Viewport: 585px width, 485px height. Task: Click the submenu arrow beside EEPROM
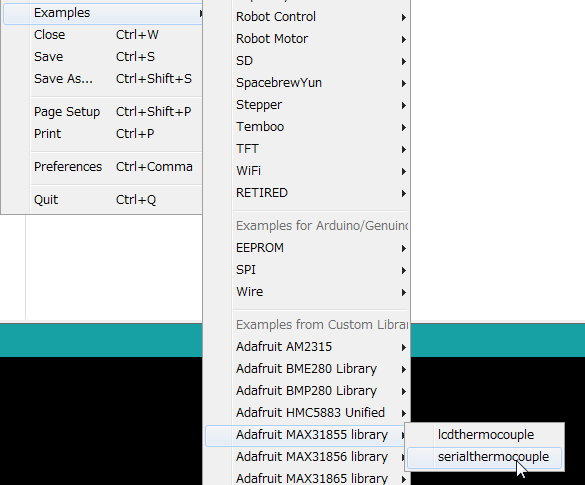pyautogui.click(x=404, y=248)
